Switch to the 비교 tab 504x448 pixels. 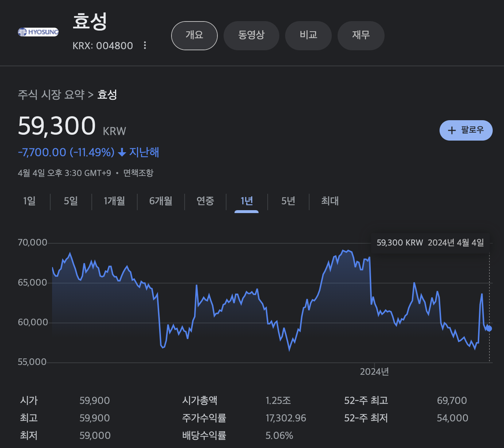[308, 35]
